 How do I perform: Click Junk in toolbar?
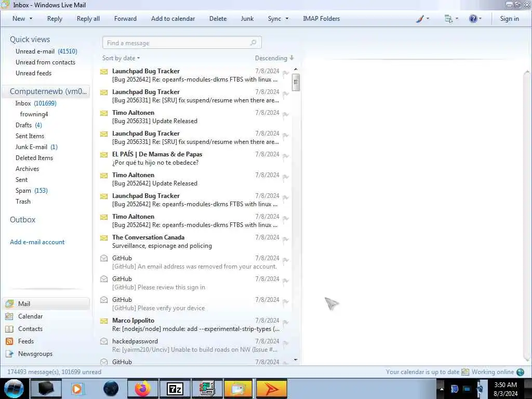[x=247, y=19]
